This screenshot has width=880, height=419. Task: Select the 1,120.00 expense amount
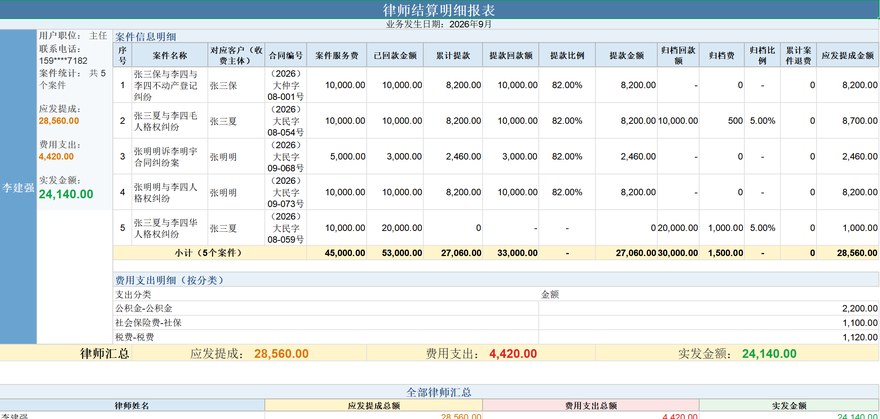coord(860,337)
